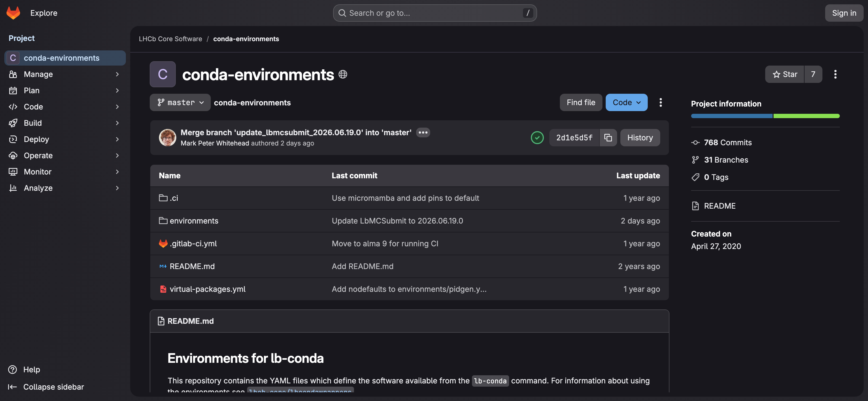The height and width of the screenshot is (401, 868).
Task: Open the 768 Commits link
Action: click(727, 143)
